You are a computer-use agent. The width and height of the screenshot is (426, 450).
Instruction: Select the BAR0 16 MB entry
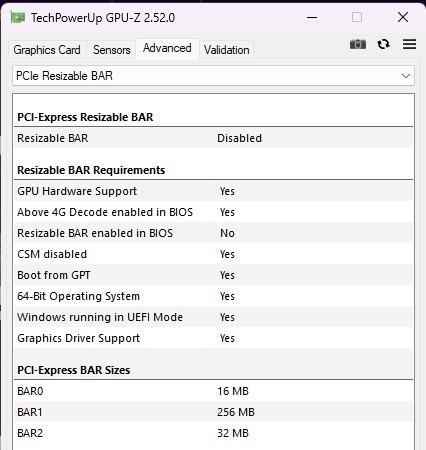tap(213, 391)
